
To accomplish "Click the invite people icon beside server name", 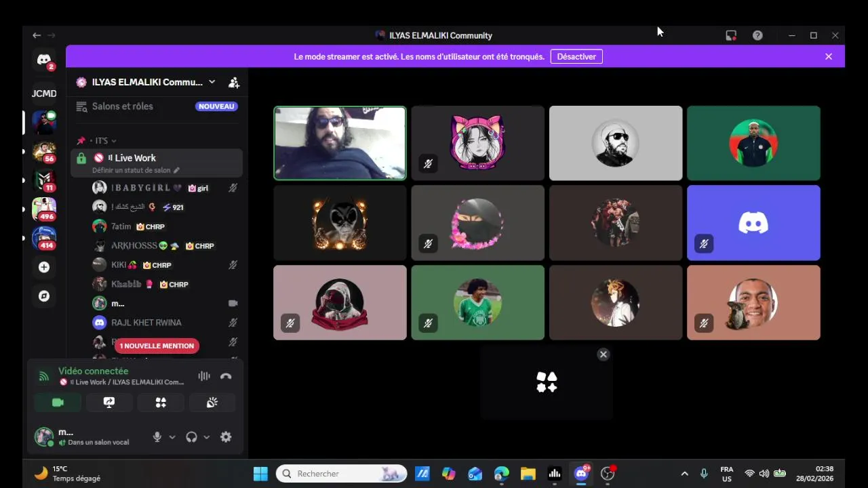I will tap(234, 83).
